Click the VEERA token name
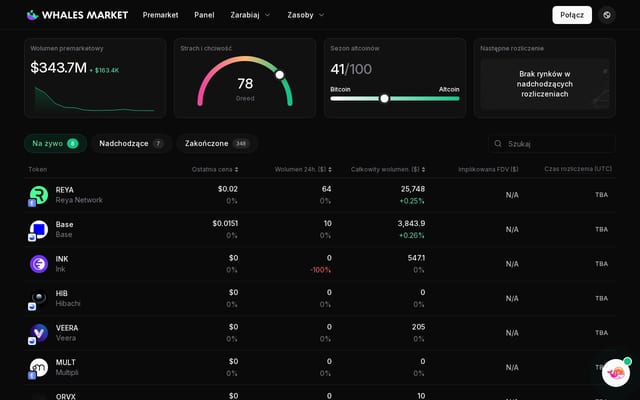The height and width of the screenshot is (400, 640). pos(67,328)
